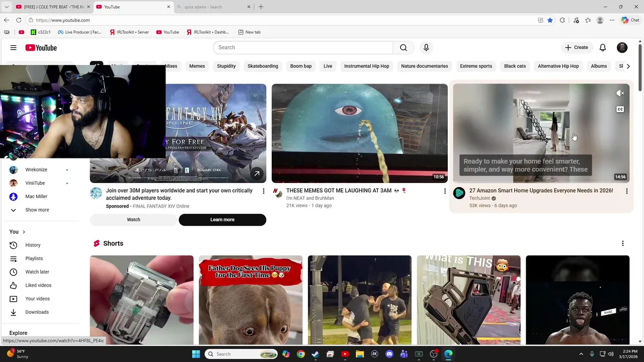Open Father Dog Sees His Puppy Short
The image size is (644, 362).
pos(251,300)
